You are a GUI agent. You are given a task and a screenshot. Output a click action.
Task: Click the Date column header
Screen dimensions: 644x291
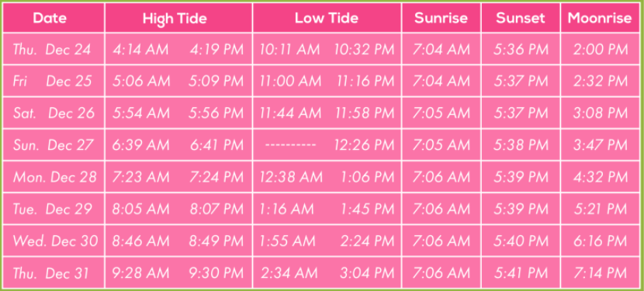click(50, 18)
